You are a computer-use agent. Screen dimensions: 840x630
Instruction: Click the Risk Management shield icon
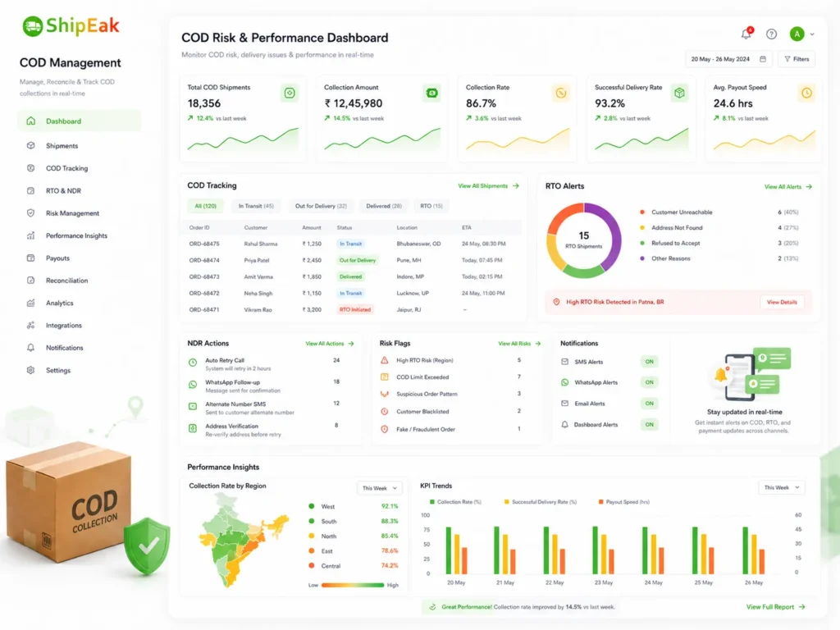point(31,213)
